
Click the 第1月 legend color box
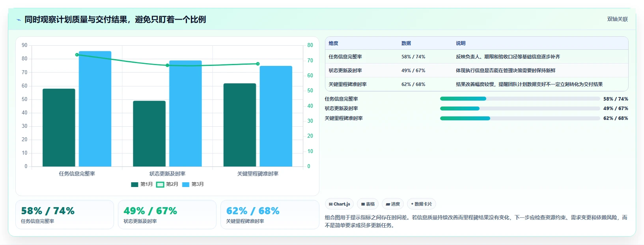pos(134,184)
